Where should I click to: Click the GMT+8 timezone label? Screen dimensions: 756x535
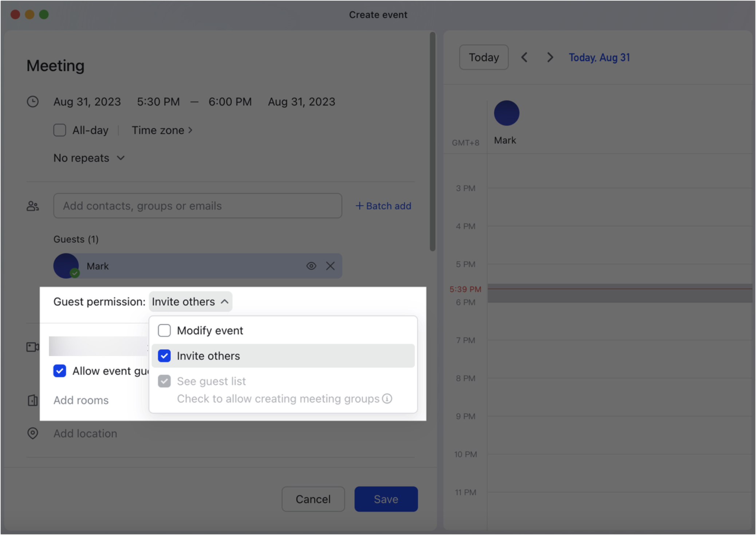point(465,143)
